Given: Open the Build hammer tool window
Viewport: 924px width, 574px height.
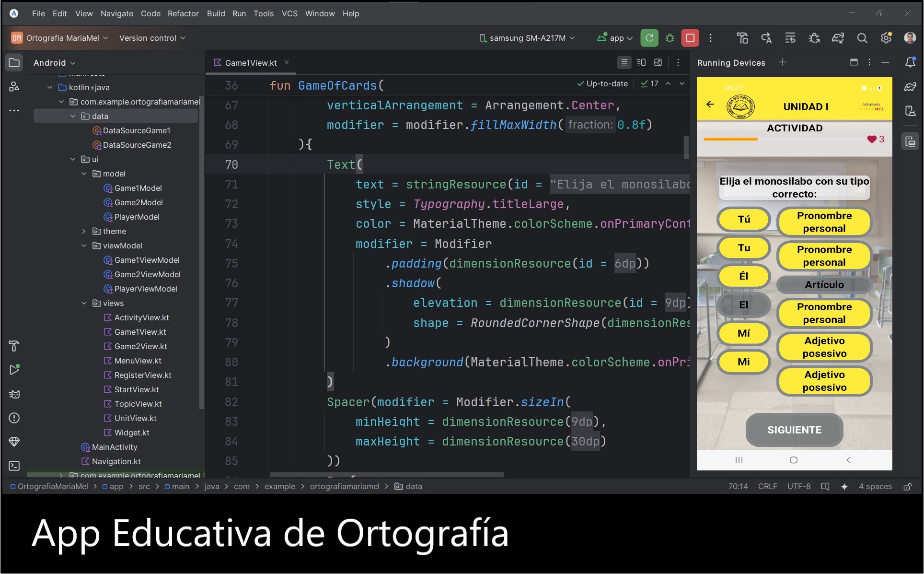Looking at the screenshot, I should click(x=14, y=346).
